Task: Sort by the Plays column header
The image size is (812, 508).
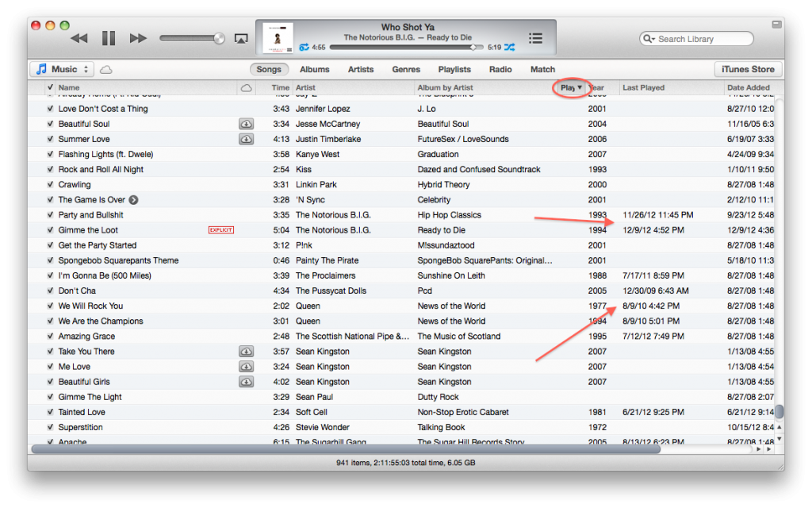Action: tap(571, 87)
